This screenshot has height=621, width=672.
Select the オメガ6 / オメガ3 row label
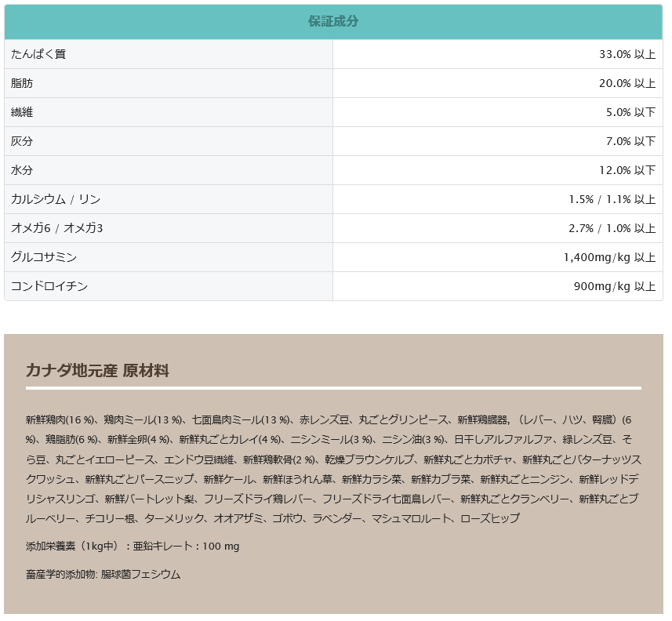pos(57,228)
